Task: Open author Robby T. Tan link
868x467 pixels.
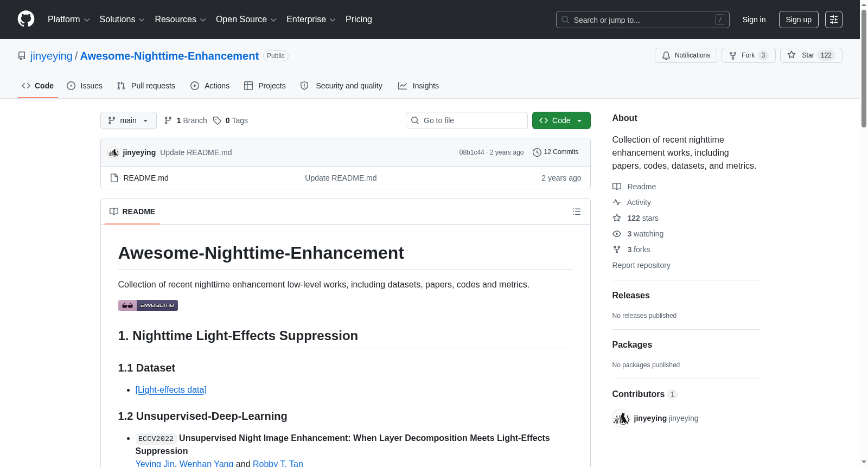Action: 278,464
